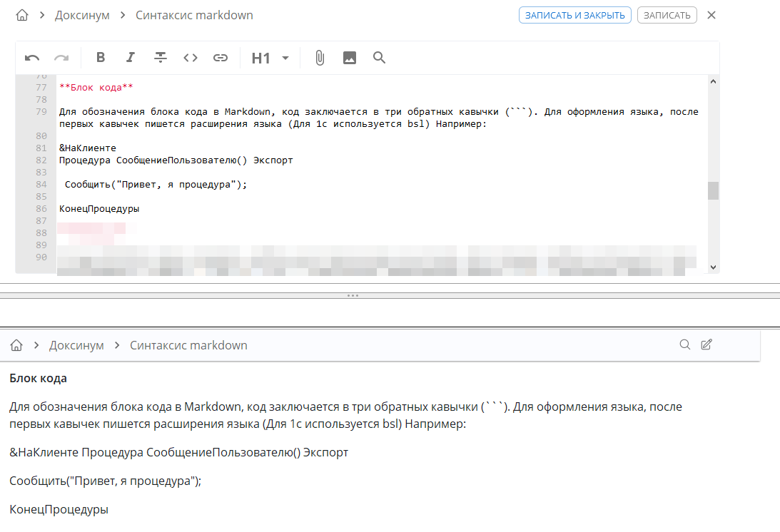Click the undo arrow in editor toolbar

[x=32, y=58]
